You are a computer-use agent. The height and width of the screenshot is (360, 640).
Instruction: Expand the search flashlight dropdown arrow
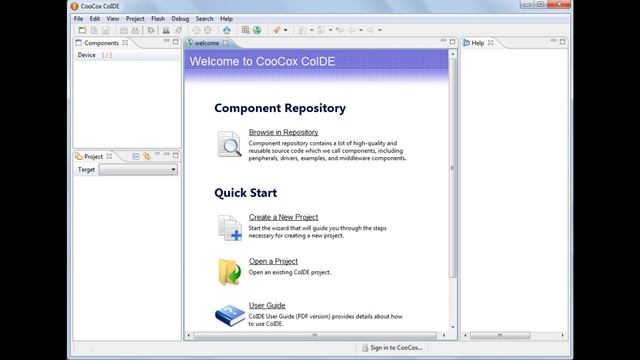285,30
